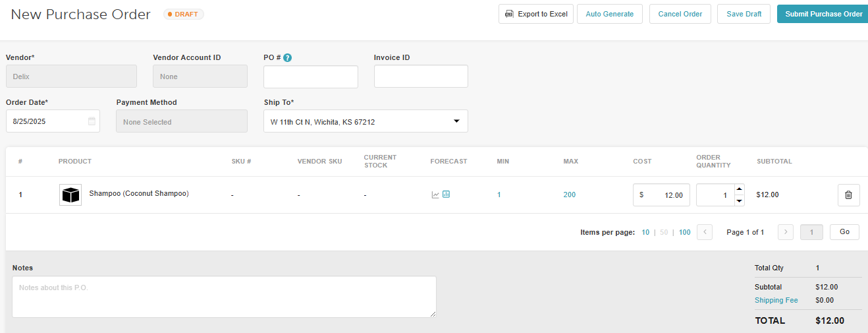Click the Max value 200 link
This screenshot has height=333, width=868.
[569, 195]
